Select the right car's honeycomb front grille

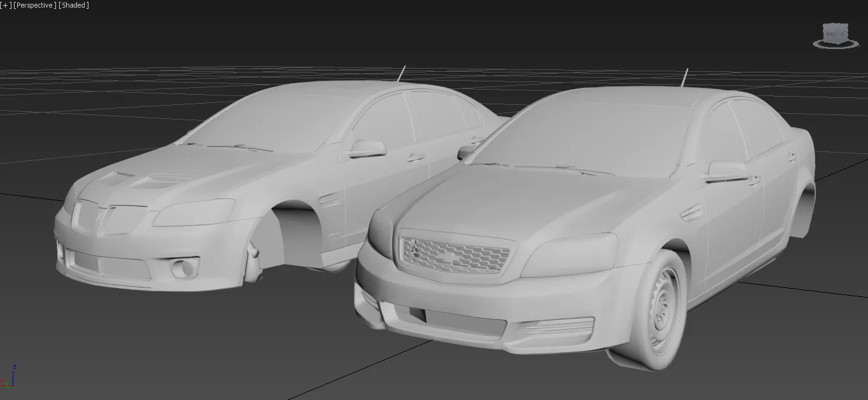[x=454, y=255]
